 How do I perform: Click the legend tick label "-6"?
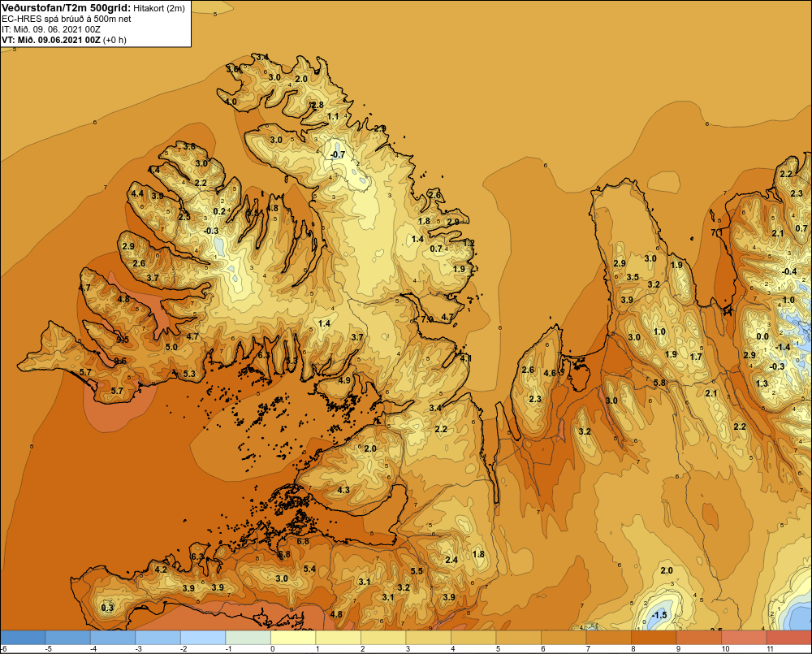coord(3,649)
